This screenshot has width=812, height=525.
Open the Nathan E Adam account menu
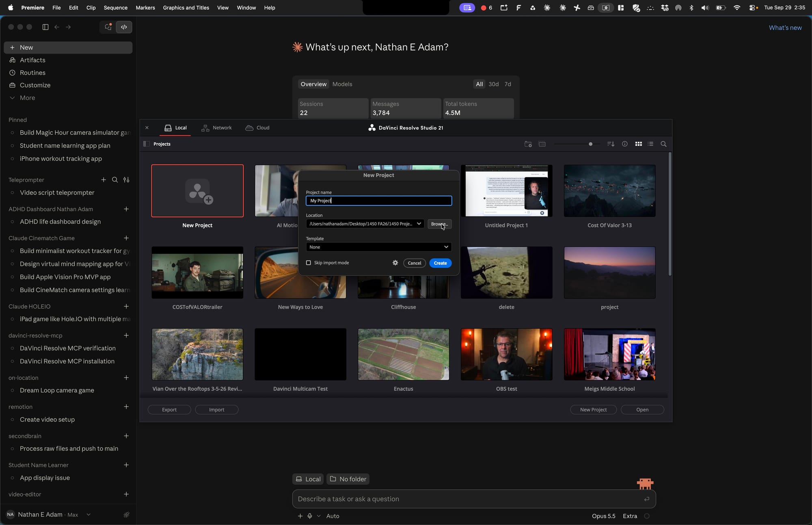49,515
